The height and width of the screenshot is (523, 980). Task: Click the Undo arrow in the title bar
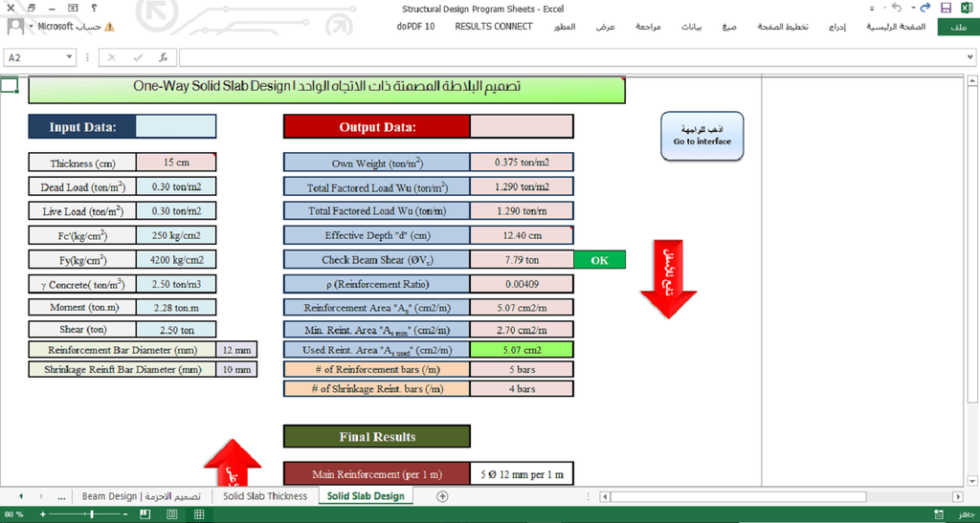[897, 8]
